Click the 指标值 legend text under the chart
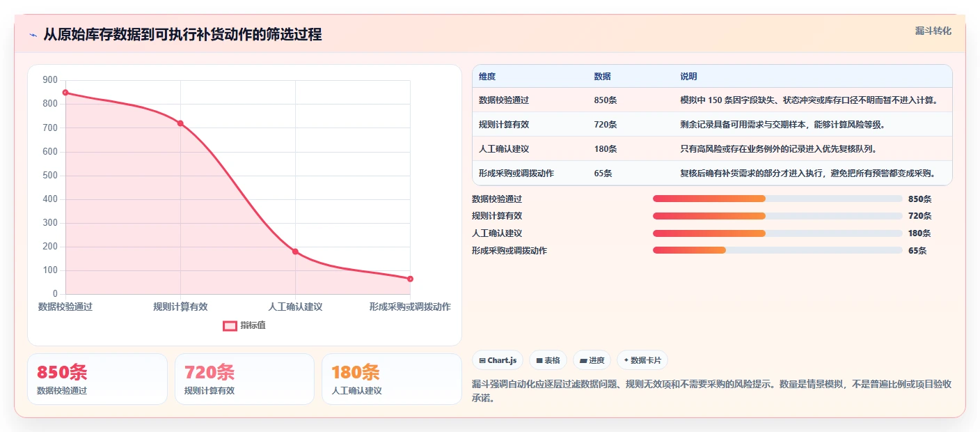Screen dimensions: 980x432 tap(253, 325)
